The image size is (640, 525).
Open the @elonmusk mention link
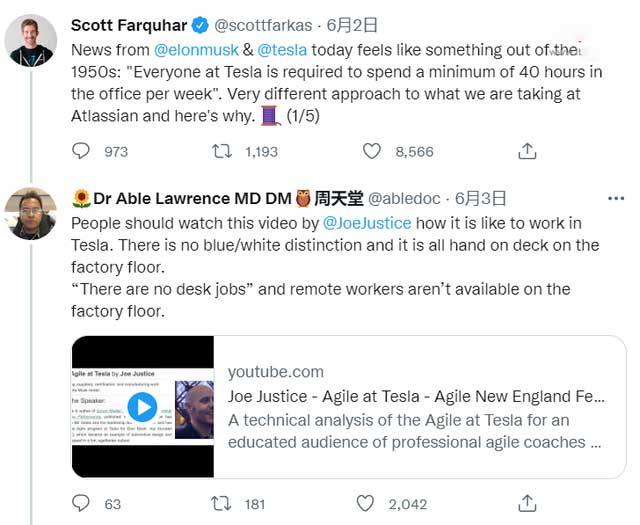click(196, 48)
